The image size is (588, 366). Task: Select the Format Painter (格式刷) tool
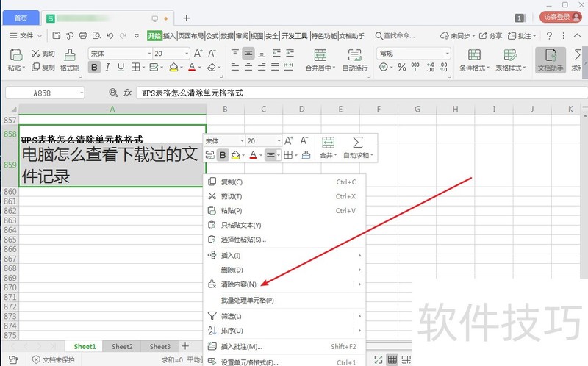pyautogui.click(x=70, y=60)
